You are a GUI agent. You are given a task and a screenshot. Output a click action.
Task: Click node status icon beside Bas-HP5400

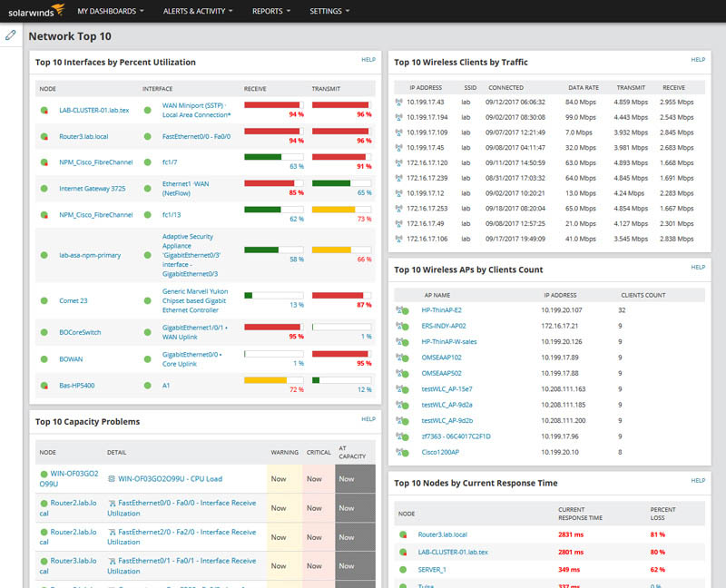pyautogui.click(x=44, y=386)
